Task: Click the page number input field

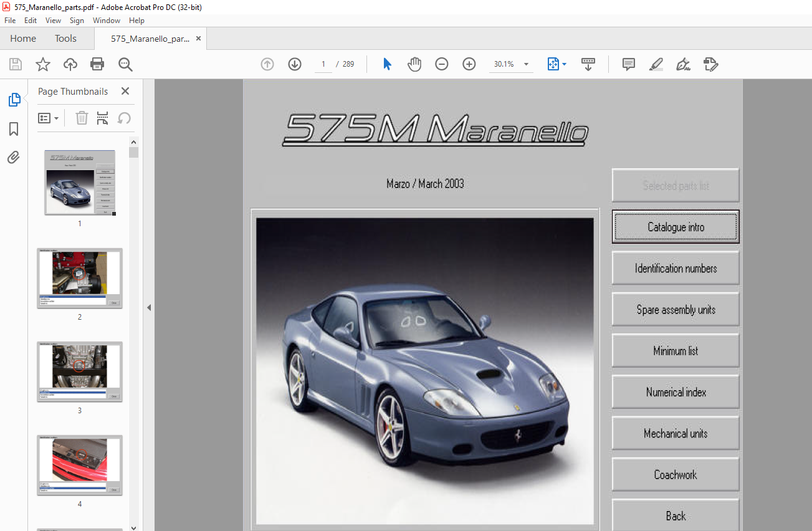Action: pos(323,64)
